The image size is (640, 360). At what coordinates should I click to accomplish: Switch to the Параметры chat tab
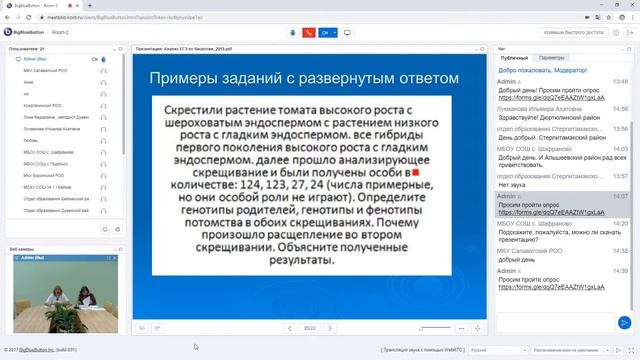click(x=551, y=58)
